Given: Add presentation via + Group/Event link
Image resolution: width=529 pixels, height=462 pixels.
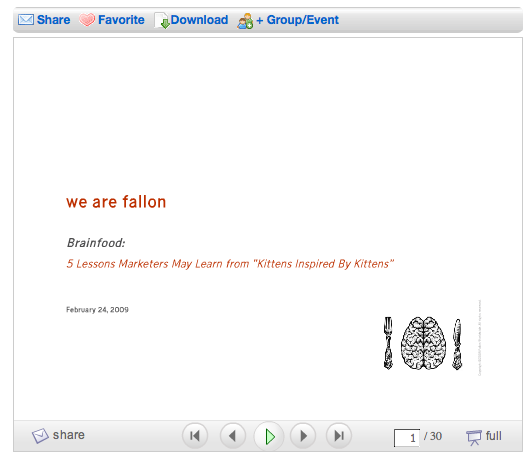Looking at the screenshot, I should click(297, 20).
